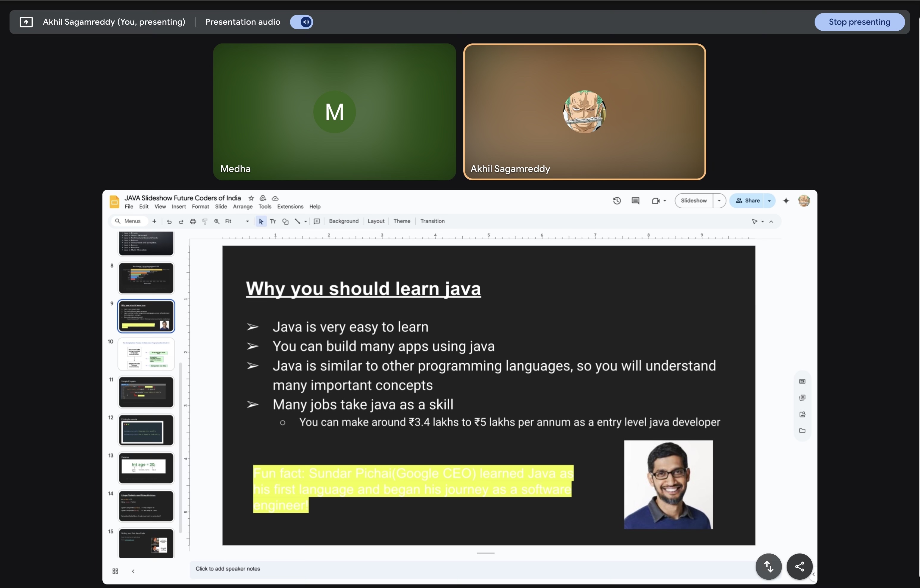Click the print icon in toolbar
This screenshot has height=588, width=920.
click(x=193, y=221)
